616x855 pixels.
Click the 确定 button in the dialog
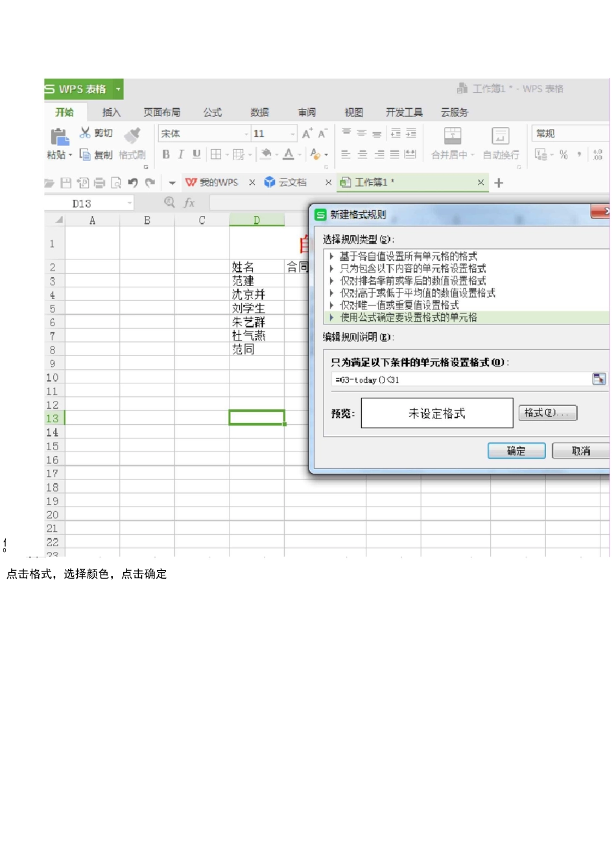click(516, 451)
